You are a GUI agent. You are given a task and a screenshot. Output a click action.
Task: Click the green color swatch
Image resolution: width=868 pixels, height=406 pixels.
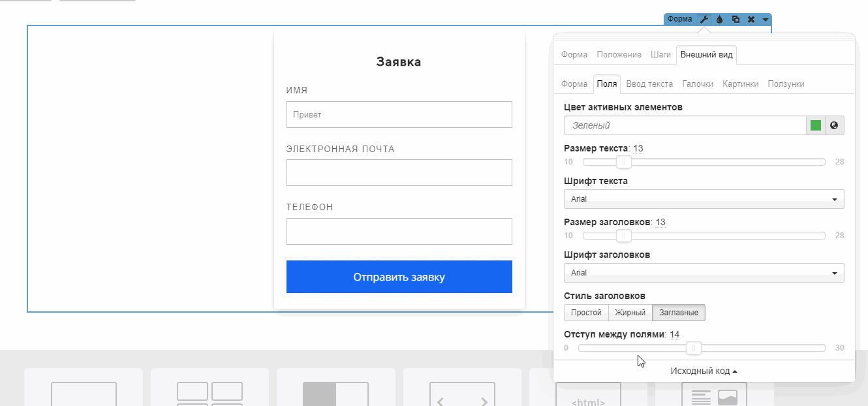(x=815, y=125)
